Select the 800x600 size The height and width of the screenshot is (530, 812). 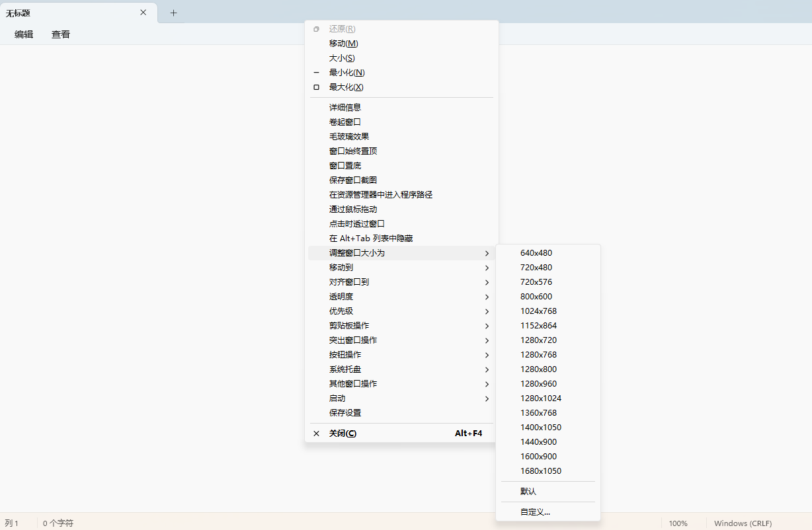click(x=548, y=296)
